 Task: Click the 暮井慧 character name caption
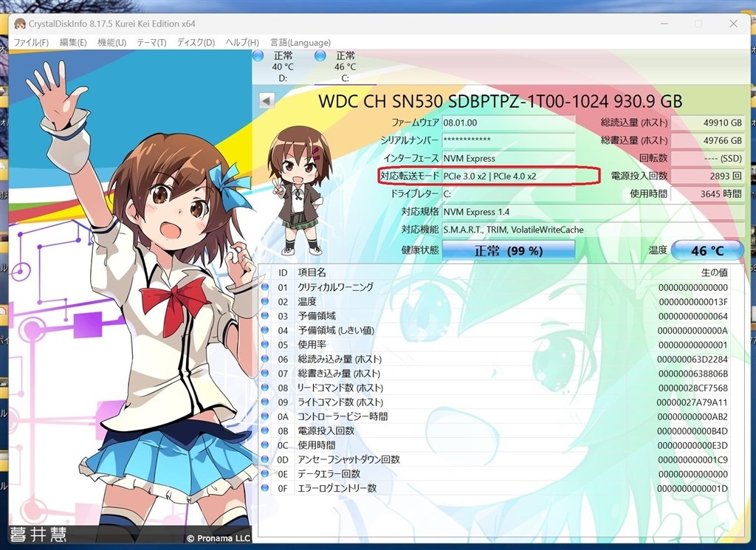[x=38, y=534]
